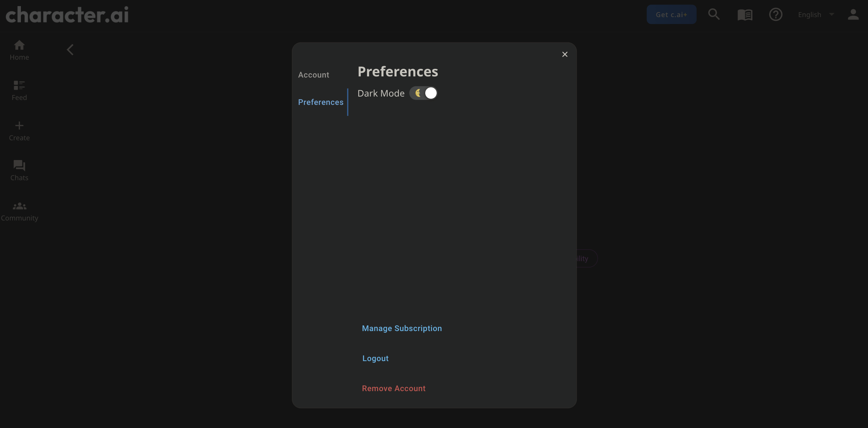Viewport: 868px width, 428px height.
Task: Open search from the top bar
Action: tap(714, 14)
